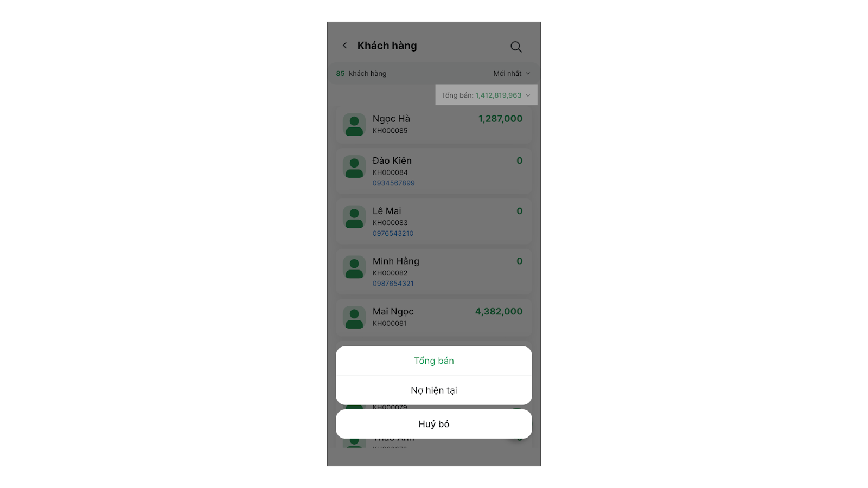Tap Minh Hằng's avatar icon
This screenshot has width=868, height=488.
354,267
